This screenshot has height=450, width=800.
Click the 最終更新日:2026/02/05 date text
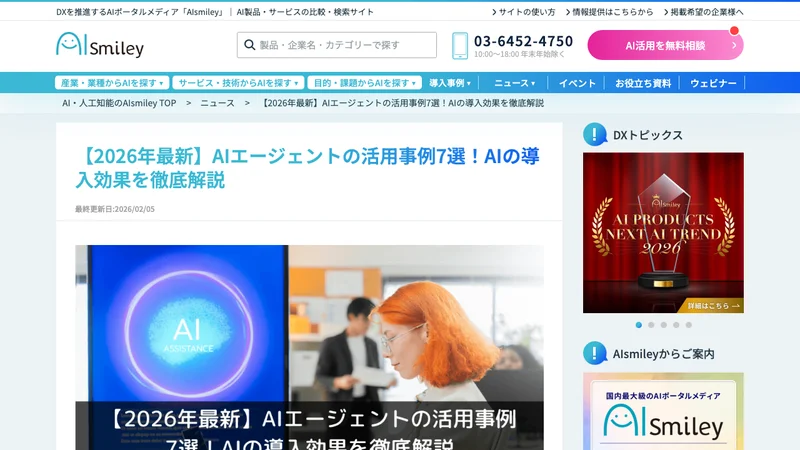coord(115,209)
